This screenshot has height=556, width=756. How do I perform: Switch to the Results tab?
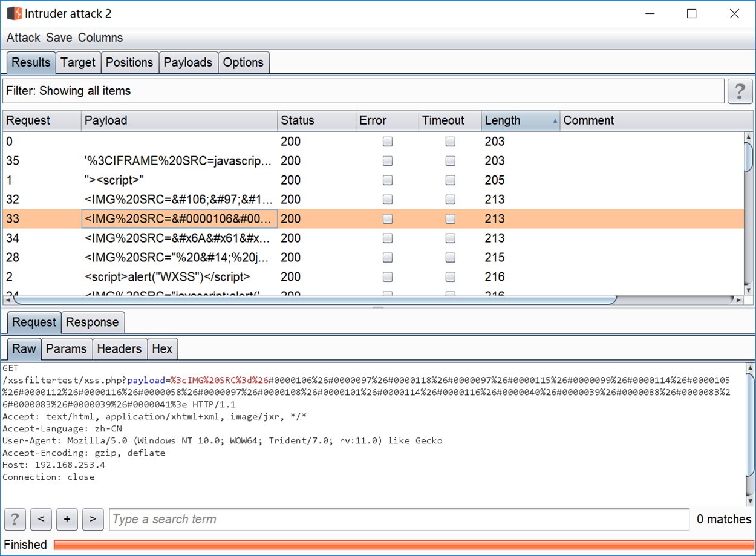tap(31, 62)
